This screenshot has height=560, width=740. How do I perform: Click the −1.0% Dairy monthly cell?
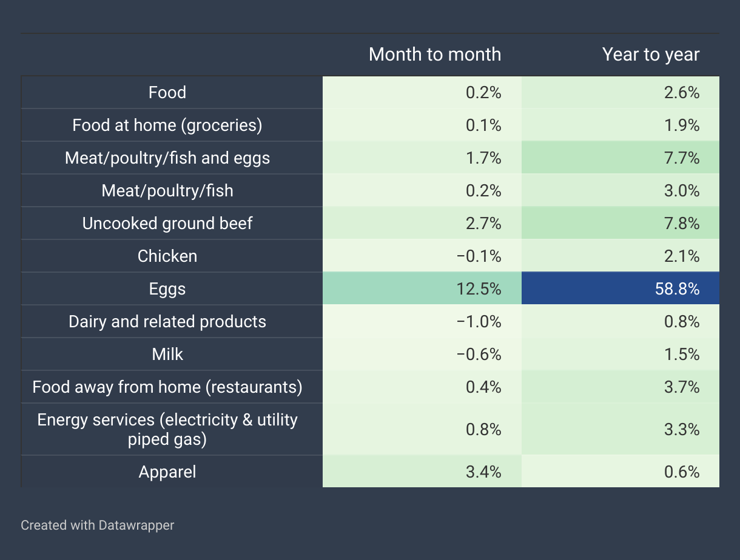[x=422, y=322]
